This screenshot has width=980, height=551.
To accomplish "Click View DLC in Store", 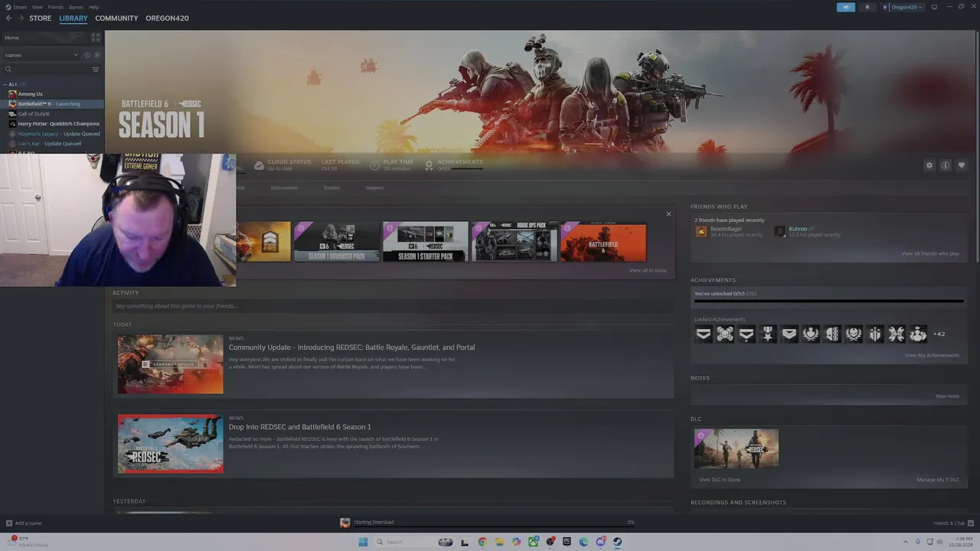I will (720, 480).
